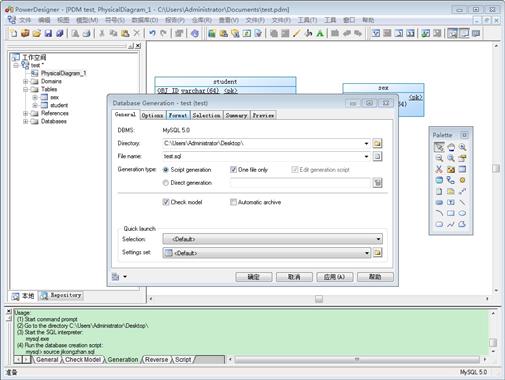Screen dimensions: 505x380
Task: Click the Open folder toolbar icon
Action: pos(37,33)
